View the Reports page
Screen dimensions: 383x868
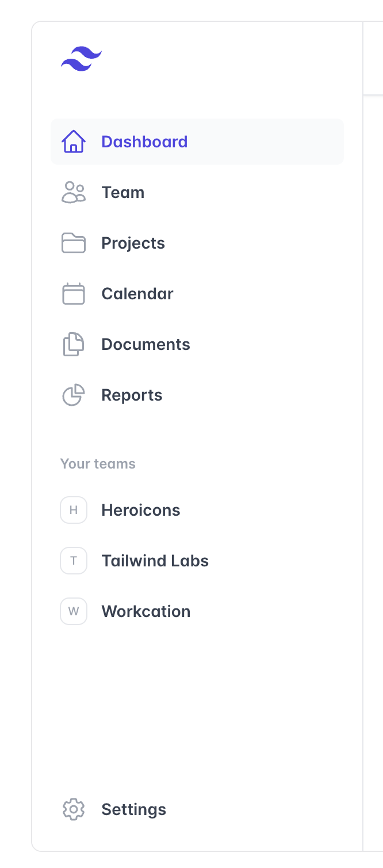coord(132,395)
